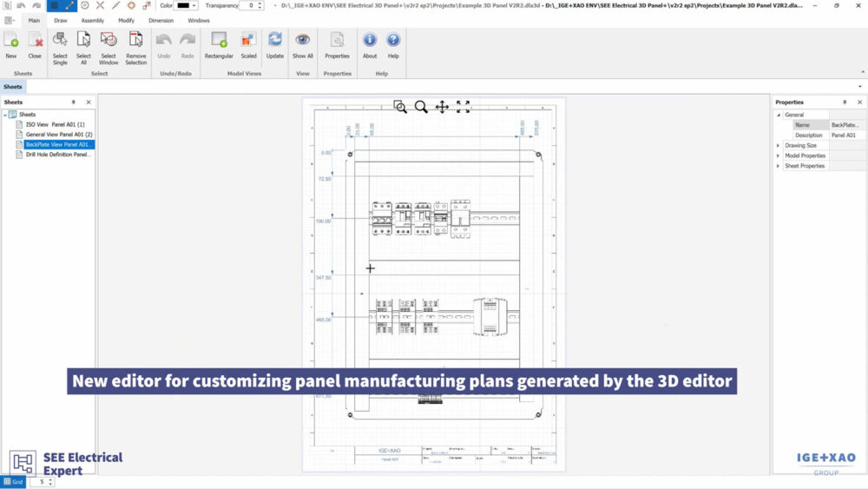Expand the Sheet Properties group
Viewport: 868px width, 489px height.
[x=779, y=166]
